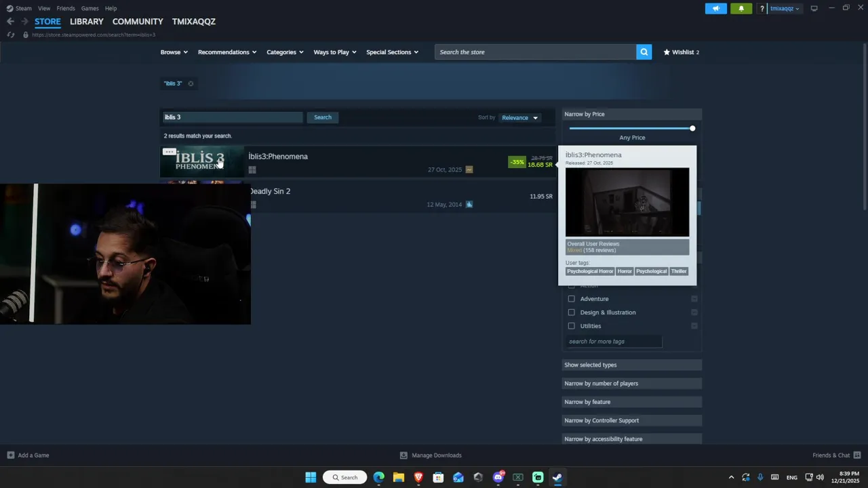Click the question mark help icon
Screen dimensions: 868x488
(762, 9)
